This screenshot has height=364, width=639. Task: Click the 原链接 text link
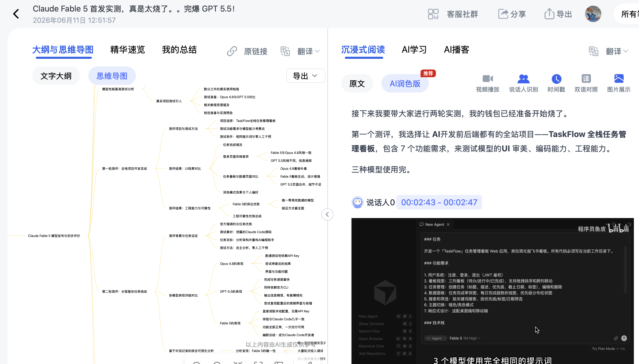256,51
